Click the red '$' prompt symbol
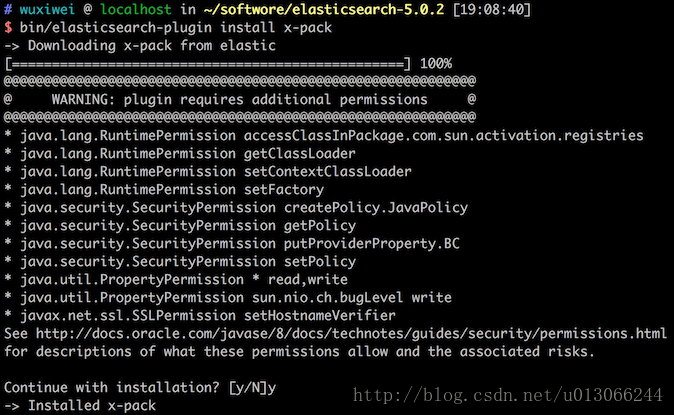Viewport: 674px width, 415px height. point(8,28)
